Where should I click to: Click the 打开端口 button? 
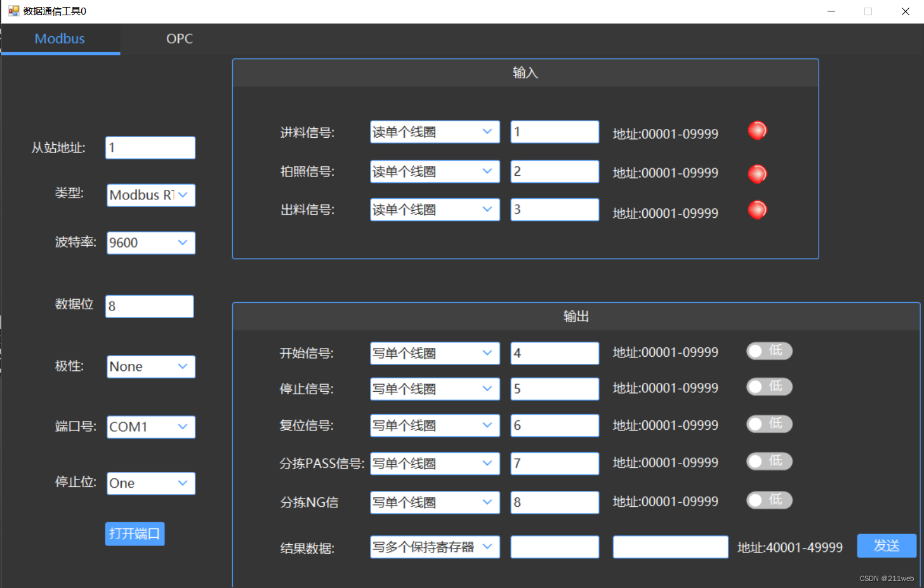click(x=135, y=533)
